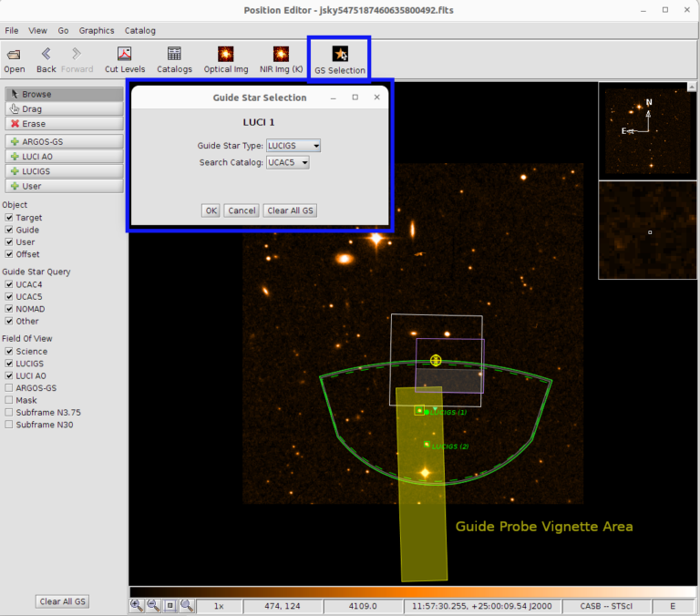Click the compass overview thumbnail
Screen dimensions: 700x616
(648, 128)
